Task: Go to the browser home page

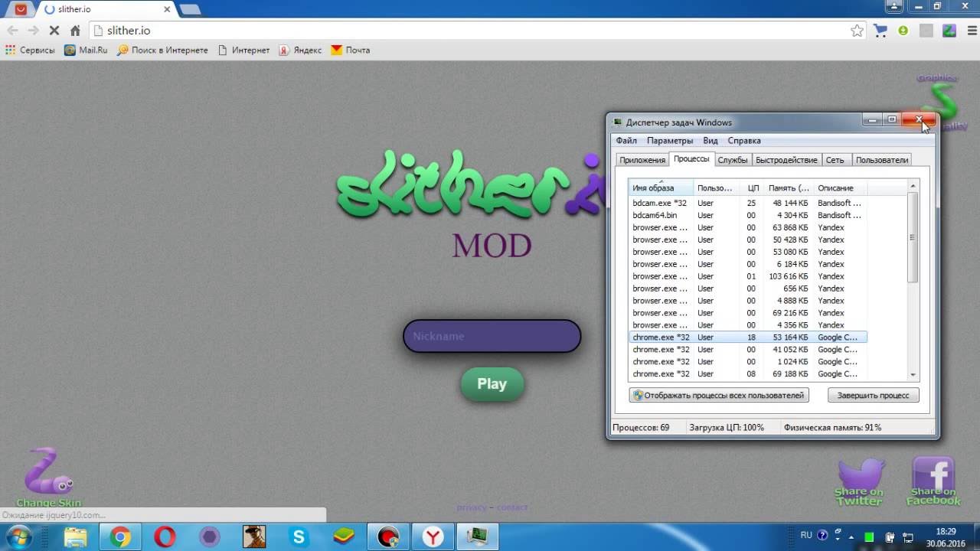Action: [x=75, y=31]
